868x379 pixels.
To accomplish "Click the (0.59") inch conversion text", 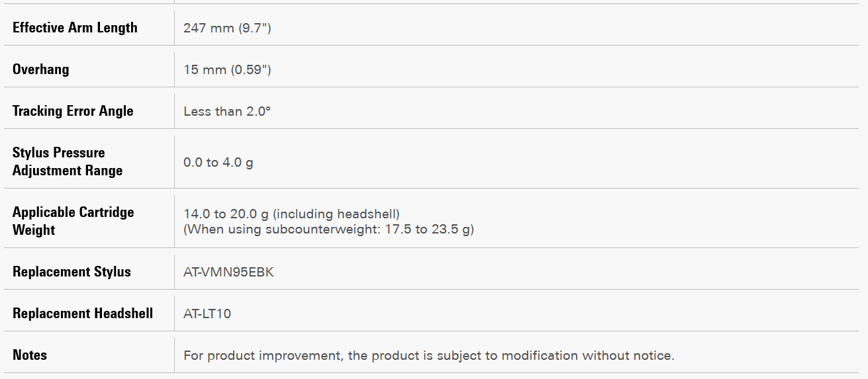I will [250, 69].
